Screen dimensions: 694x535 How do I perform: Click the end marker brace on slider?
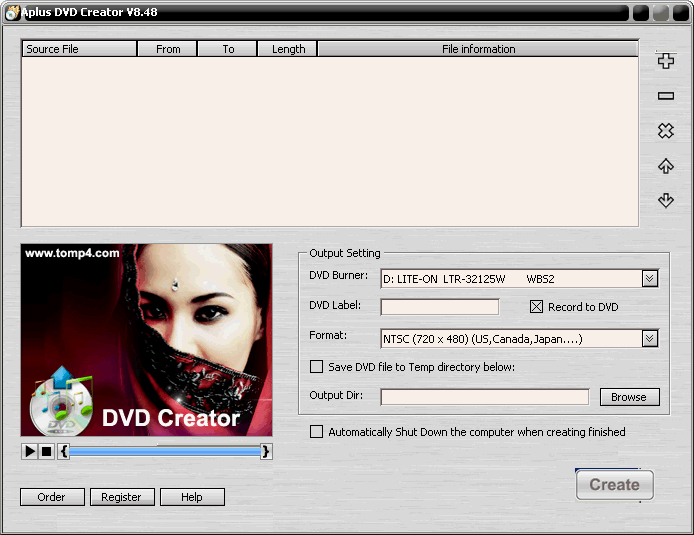[x=266, y=451]
